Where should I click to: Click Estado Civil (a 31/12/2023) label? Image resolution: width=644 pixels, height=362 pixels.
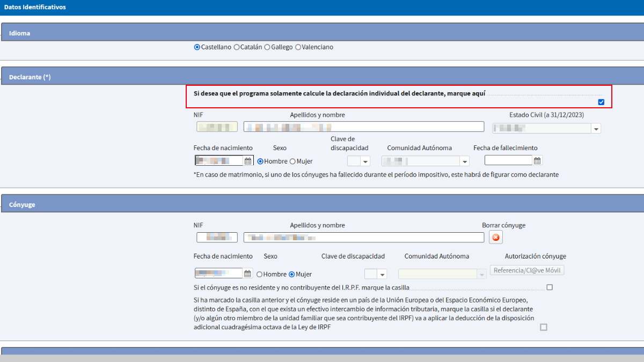pyautogui.click(x=546, y=115)
